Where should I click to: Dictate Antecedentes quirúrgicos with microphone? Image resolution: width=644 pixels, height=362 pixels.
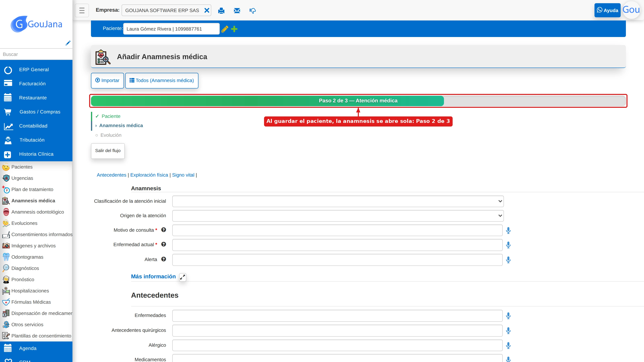508,330
